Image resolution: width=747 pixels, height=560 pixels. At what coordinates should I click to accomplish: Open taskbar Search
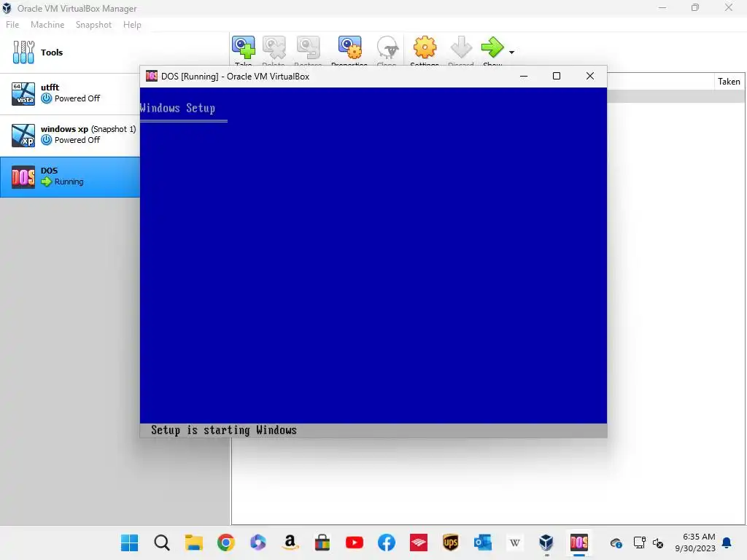[161, 542]
